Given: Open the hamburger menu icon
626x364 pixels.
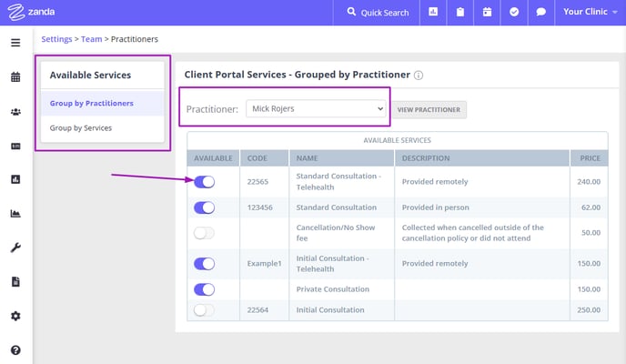Looking at the screenshot, I should 15,43.
